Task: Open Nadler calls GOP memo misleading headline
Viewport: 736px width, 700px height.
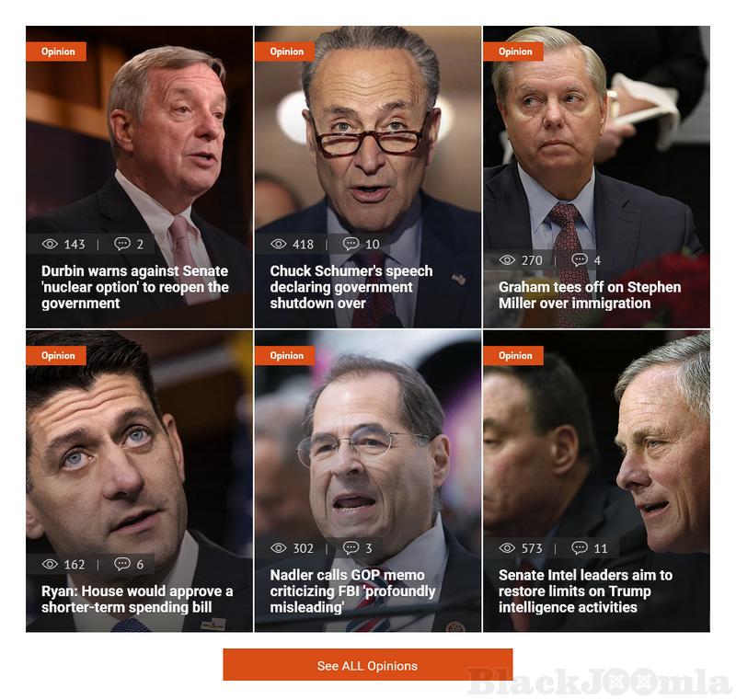Action: point(352,591)
